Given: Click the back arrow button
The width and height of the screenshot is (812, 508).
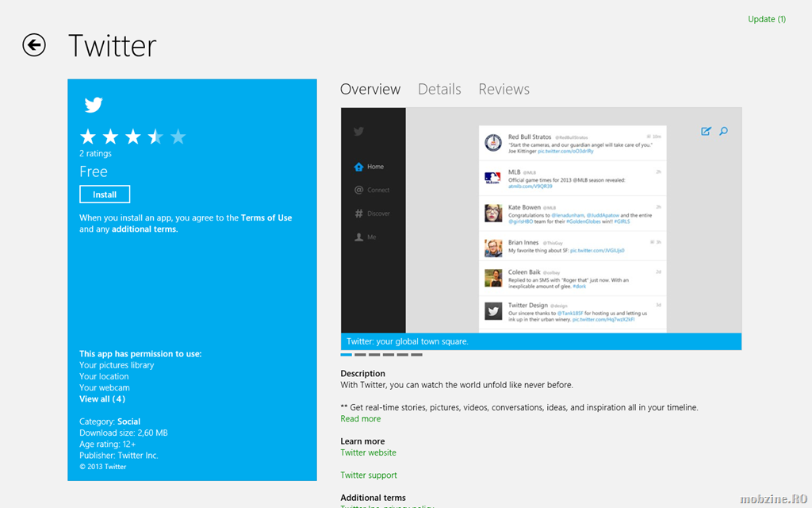Looking at the screenshot, I should pyautogui.click(x=34, y=45).
